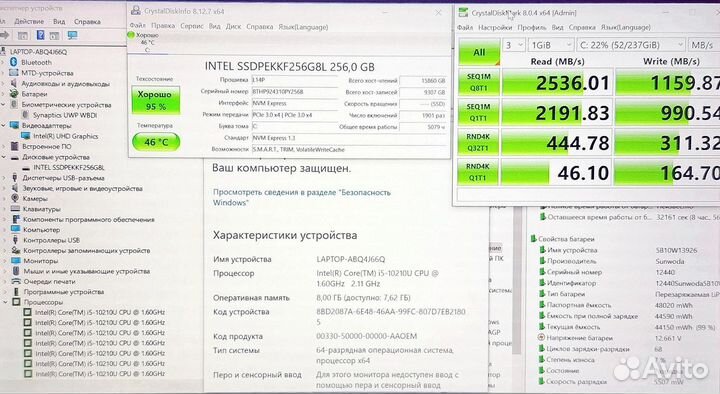Click the Synaptics UWP WBDI device icon

click(26, 115)
